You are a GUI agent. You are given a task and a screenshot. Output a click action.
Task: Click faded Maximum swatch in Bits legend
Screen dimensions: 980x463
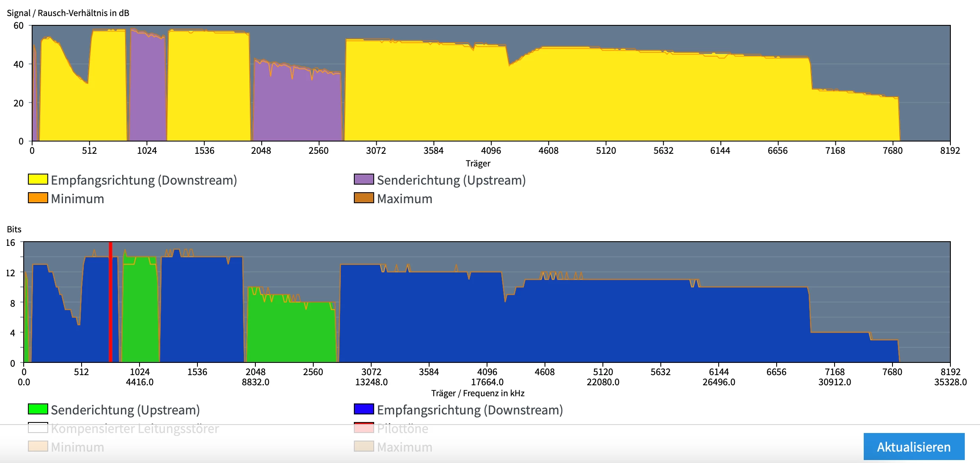point(364,447)
